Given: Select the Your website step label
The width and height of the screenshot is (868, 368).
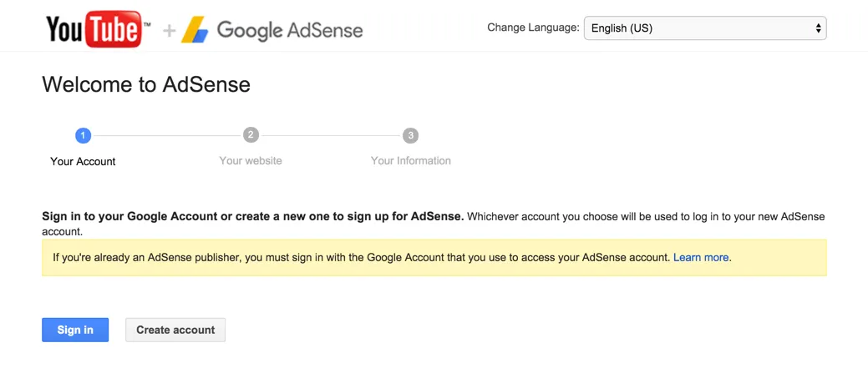Looking at the screenshot, I should pyautogui.click(x=251, y=160).
